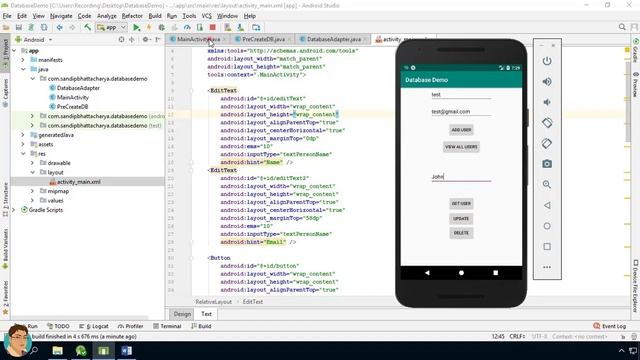Image resolution: width=640 pixels, height=360 pixels.
Task: Click the emulator zoom magnifier icon
Action: [x=547, y=184]
